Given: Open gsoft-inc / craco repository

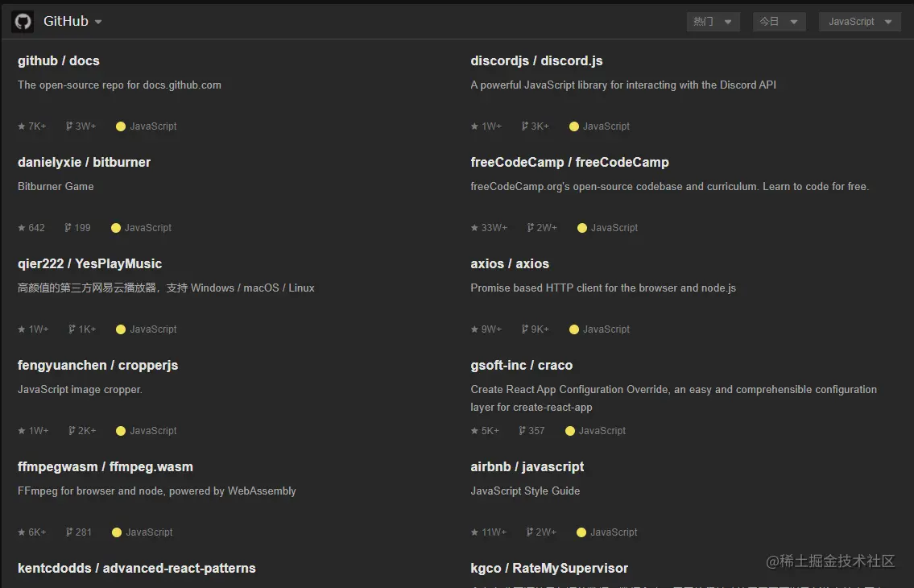Looking at the screenshot, I should [x=521, y=365].
